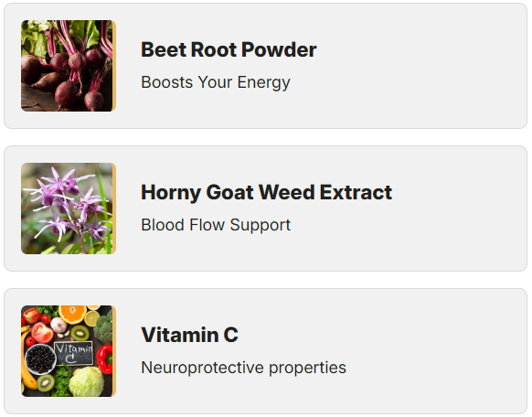Click the green beet leaves in photo

coord(34,39)
